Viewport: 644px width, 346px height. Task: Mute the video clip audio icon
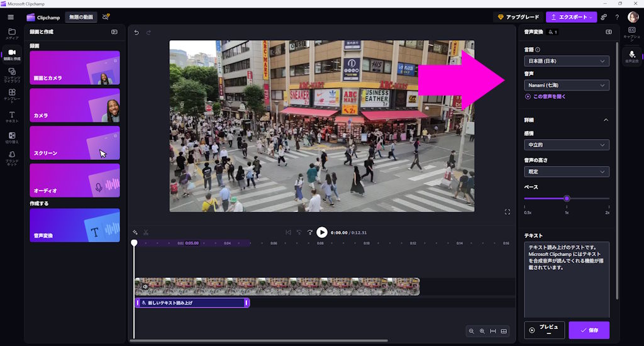pyautogui.click(x=145, y=286)
